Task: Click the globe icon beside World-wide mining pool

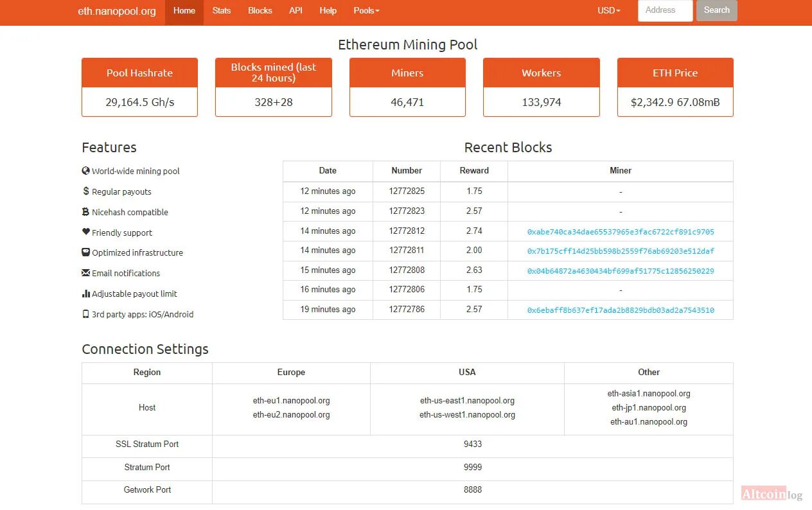Action: pyautogui.click(x=85, y=171)
